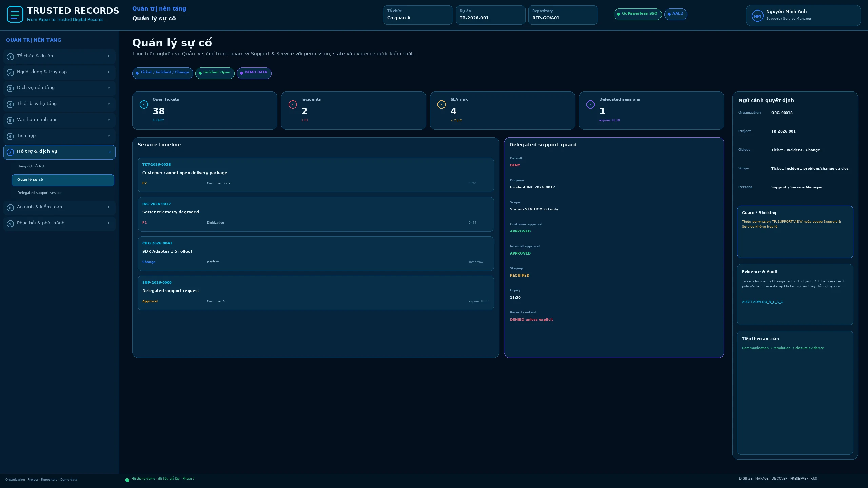Open the AUDIT.ADM.QU_N_L_S_C audit link
The width and height of the screenshot is (868, 488).
[762, 302]
